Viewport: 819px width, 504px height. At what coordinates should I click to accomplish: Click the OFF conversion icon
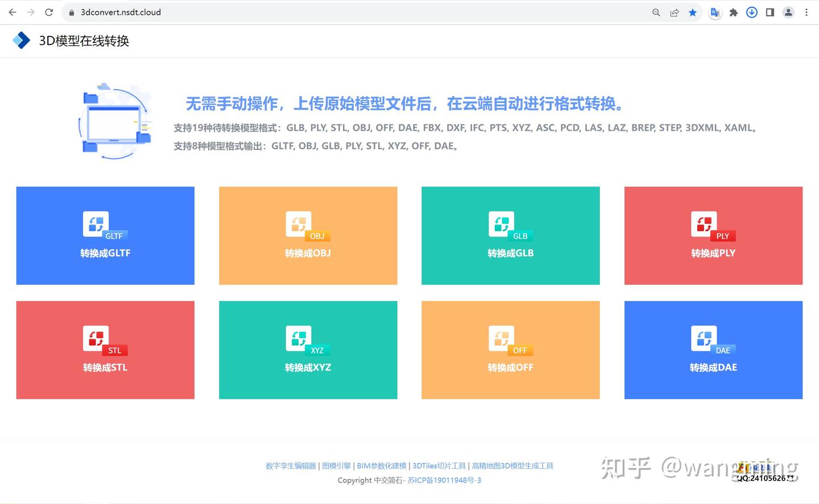coord(501,338)
